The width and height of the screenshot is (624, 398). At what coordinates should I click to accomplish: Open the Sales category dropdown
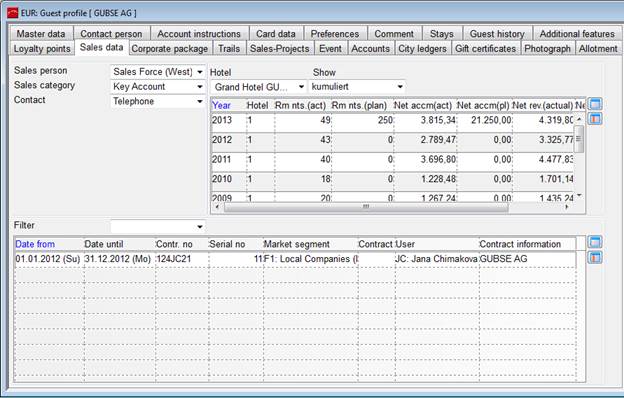pos(158,86)
